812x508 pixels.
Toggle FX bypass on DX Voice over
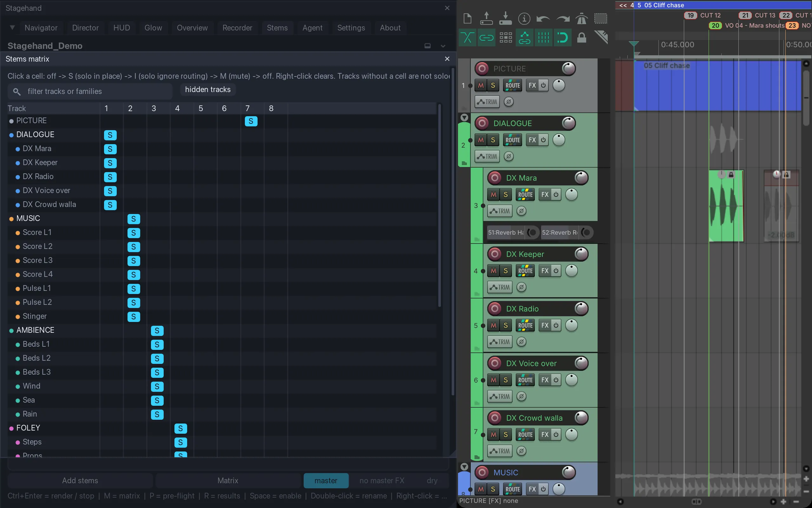coord(556,380)
